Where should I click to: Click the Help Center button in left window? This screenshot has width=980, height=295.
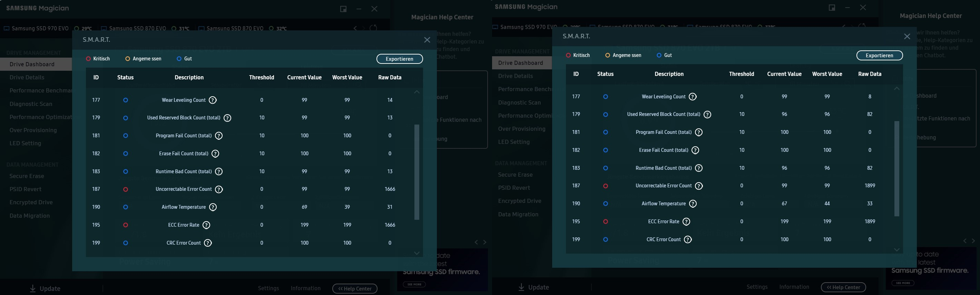coord(355,288)
